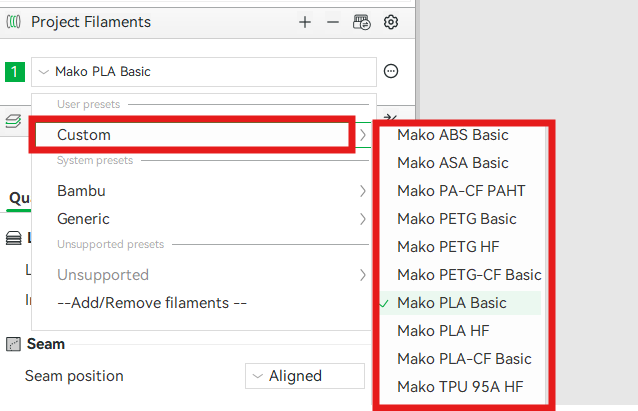Open the Mako PLA Basic filament dropdown
This screenshot has height=411, width=638.
pos(204,71)
